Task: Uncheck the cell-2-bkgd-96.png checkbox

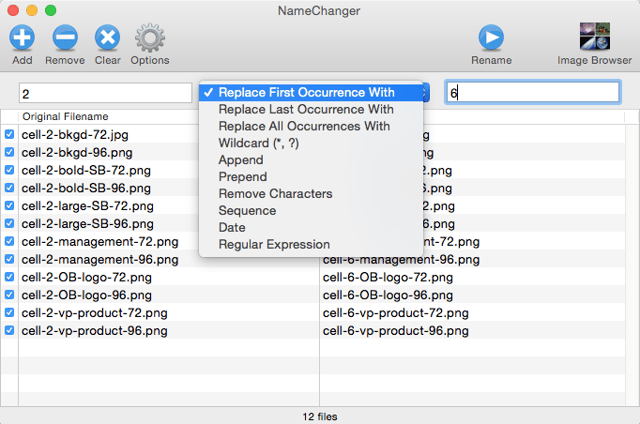Action: coord(9,152)
